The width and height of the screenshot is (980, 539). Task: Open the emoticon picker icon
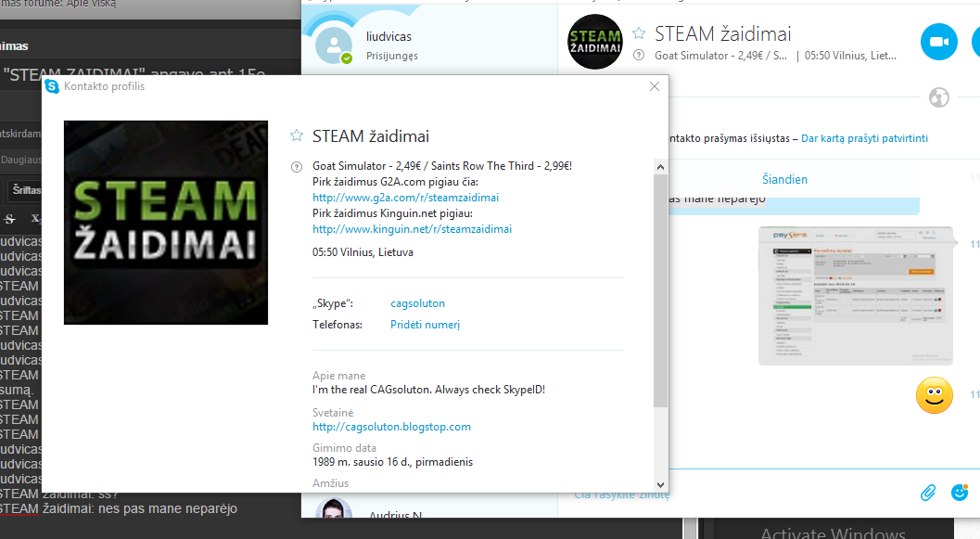[x=960, y=493]
